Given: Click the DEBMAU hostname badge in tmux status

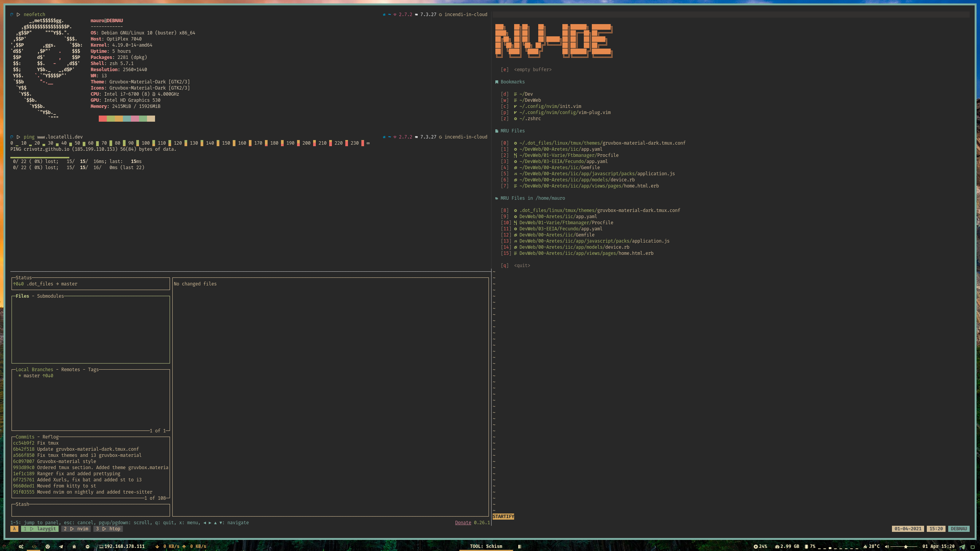Looking at the screenshot, I should point(959,529).
